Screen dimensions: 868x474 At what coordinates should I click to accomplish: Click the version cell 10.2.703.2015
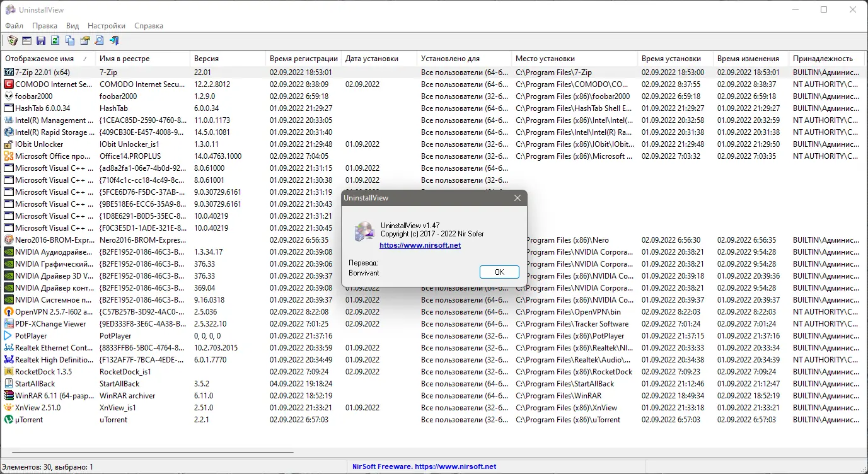216,348
